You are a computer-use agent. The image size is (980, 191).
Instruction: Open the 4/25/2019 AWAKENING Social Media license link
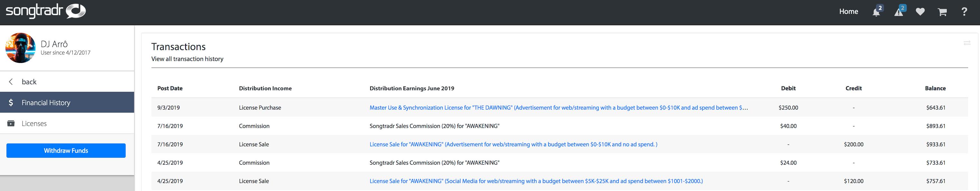click(536, 181)
